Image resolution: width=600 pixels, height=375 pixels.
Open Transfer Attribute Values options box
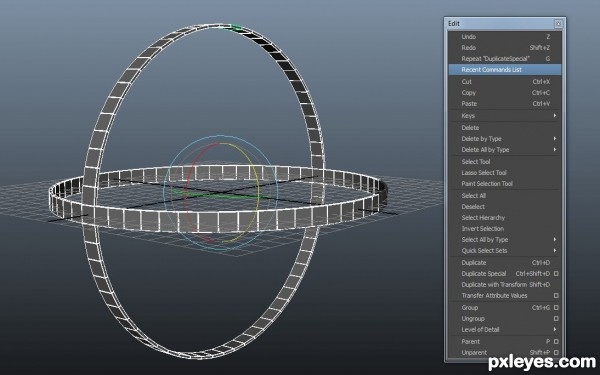[x=556, y=296]
